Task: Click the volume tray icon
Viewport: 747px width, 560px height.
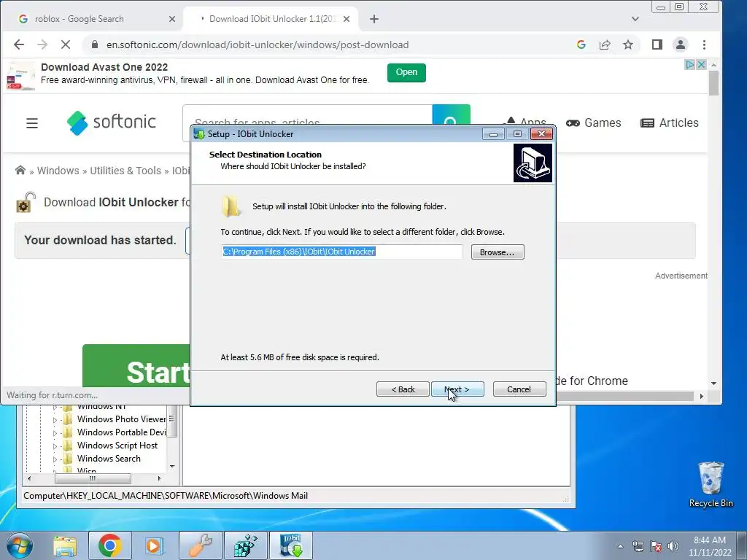Action: [x=673, y=546]
